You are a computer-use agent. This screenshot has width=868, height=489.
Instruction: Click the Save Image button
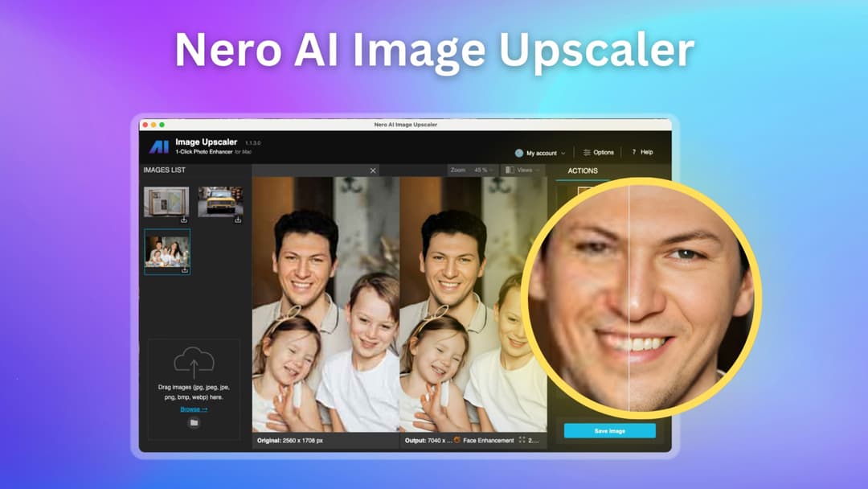pyautogui.click(x=611, y=431)
